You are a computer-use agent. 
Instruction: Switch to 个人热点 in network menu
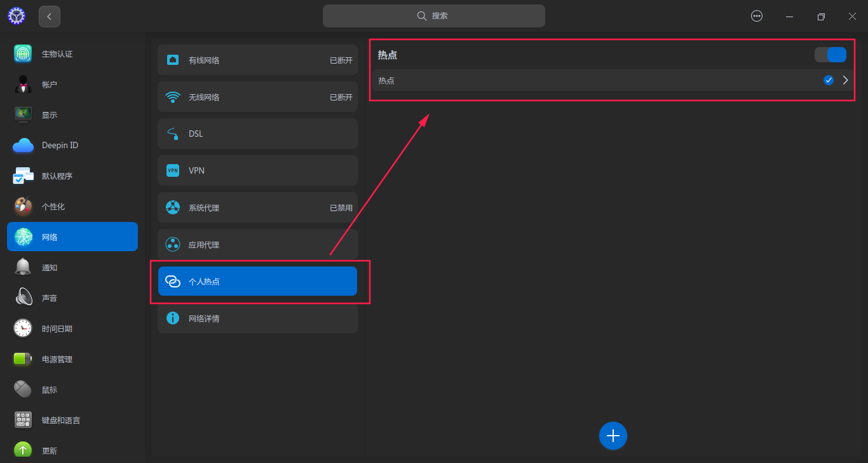coord(257,280)
